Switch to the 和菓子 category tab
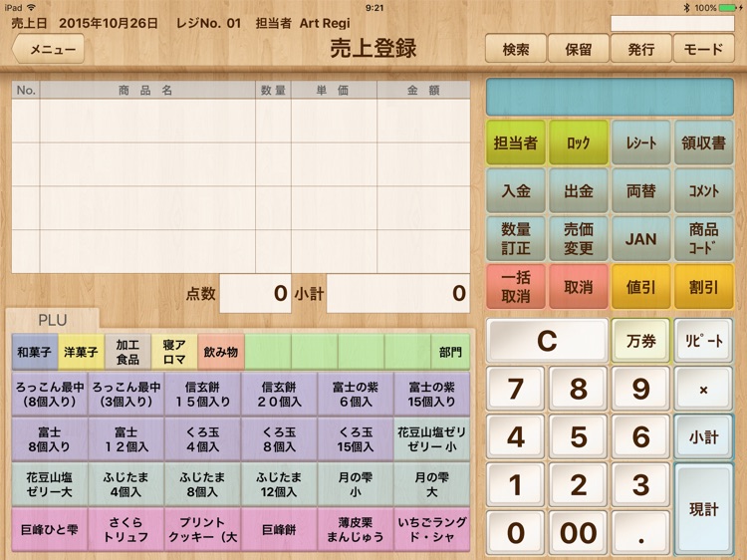747x560 pixels. click(x=34, y=352)
